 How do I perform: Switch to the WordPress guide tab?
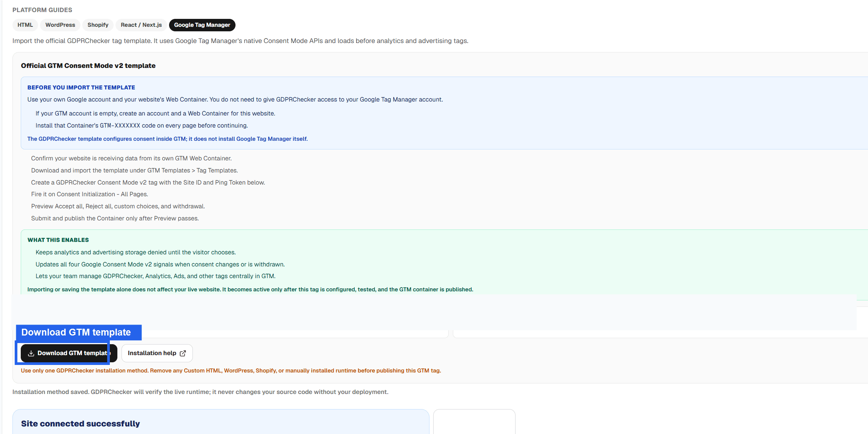click(x=60, y=25)
